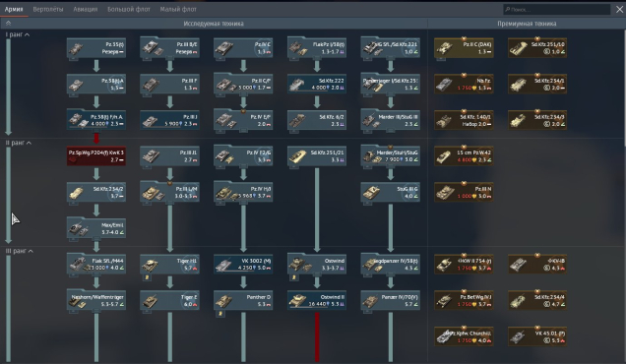The image size is (626, 364).
Task: Open the Ostwind II vehicle card
Action: (317, 300)
